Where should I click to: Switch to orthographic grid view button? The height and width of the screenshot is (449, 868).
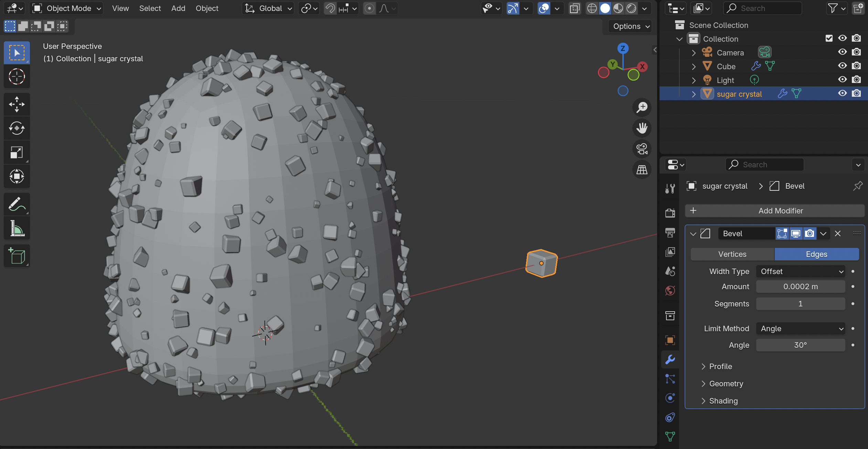[642, 170]
